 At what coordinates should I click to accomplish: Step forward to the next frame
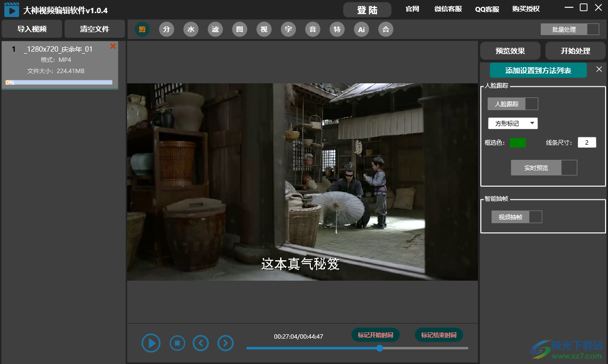225,343
